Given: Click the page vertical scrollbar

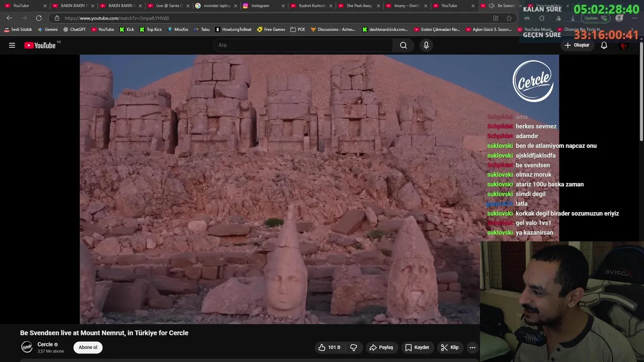Looking at the screenshot, I should coord(641,90).
